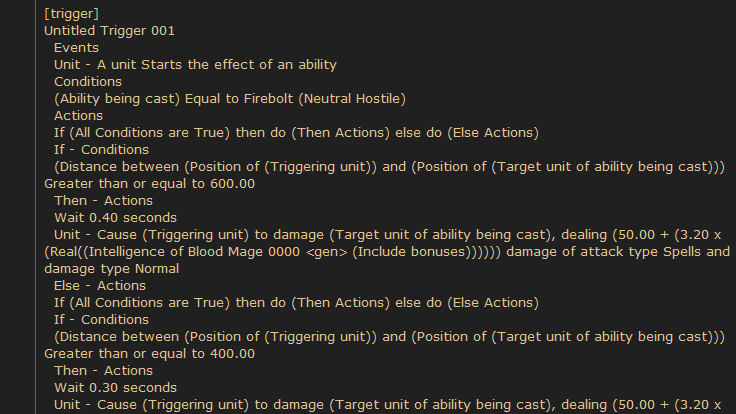Select the Untitled Trigger 001 title

[109, 31]
